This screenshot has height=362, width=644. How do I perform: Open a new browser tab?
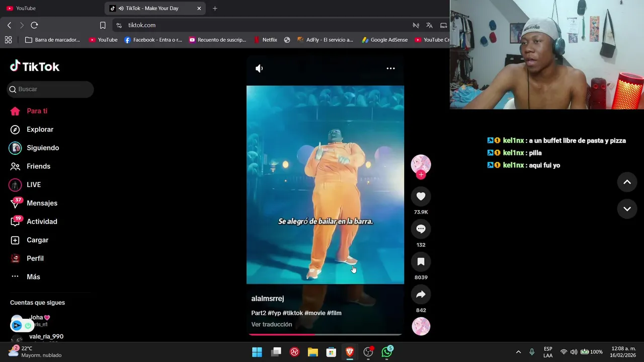215,8
